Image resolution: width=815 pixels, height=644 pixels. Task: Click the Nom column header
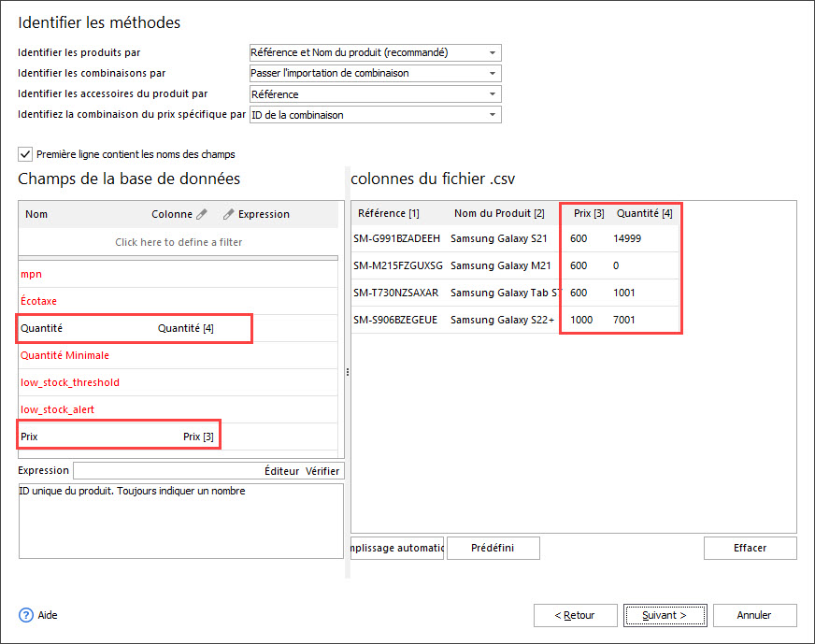point(36,214)
